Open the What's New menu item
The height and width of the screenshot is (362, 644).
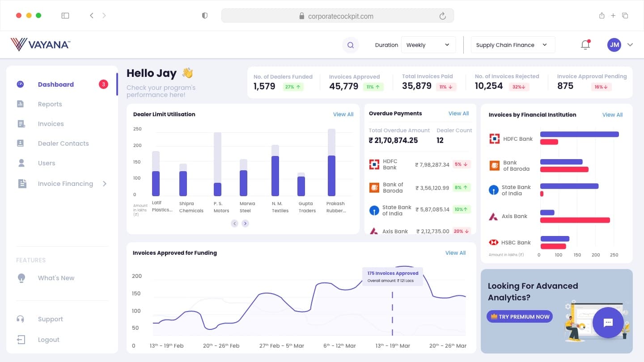pyautogui.click(x=56, y=278)
